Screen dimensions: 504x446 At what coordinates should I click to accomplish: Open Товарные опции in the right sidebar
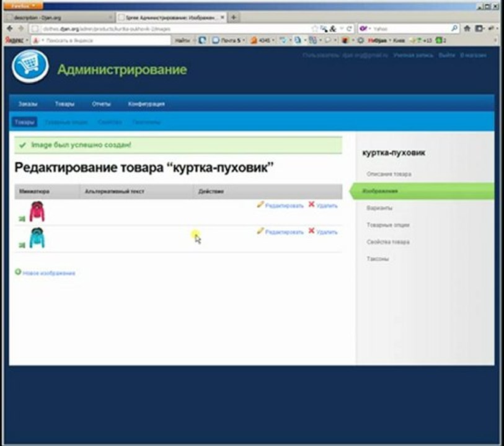click(x=388, y=225)
